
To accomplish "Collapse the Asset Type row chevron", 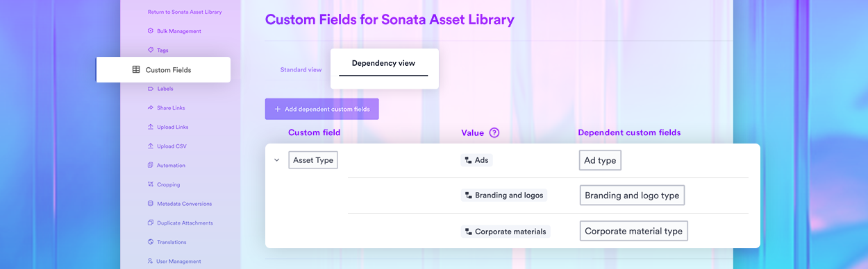I will pyautogui.click(x=276, y=160).
